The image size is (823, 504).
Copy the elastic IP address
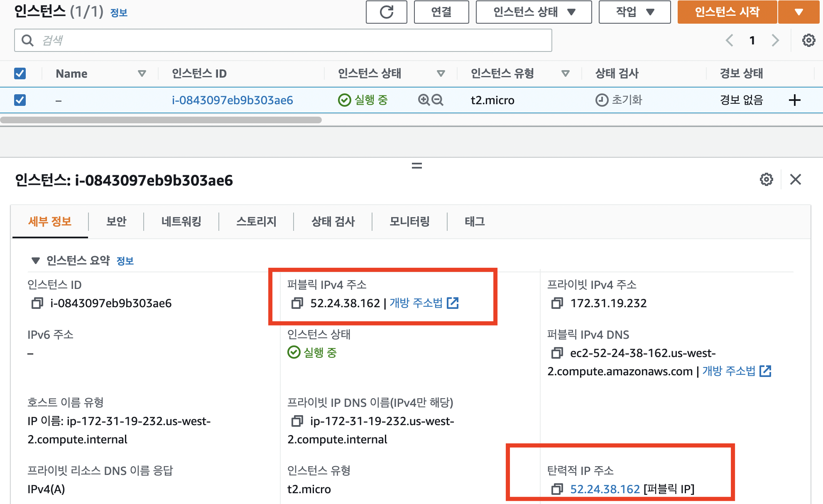(557, 489)
